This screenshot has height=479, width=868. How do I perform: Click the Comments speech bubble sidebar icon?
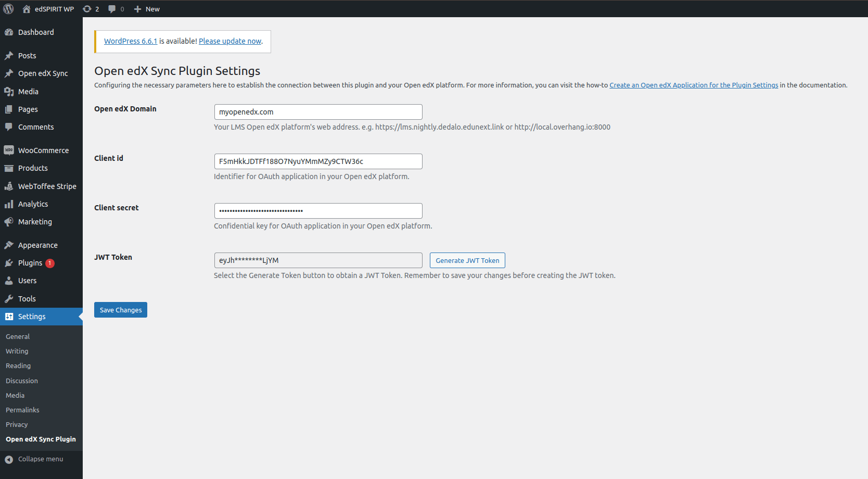[9, 127]
